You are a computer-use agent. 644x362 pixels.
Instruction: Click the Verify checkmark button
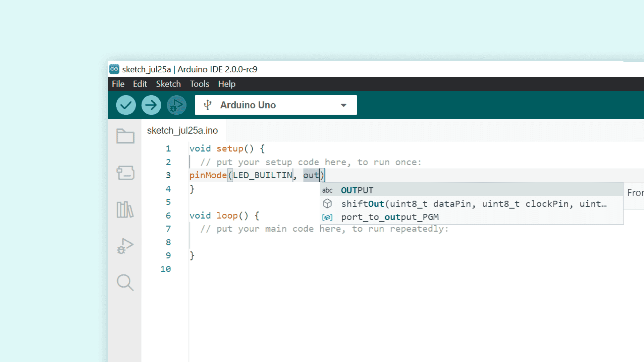pos(126,105)
